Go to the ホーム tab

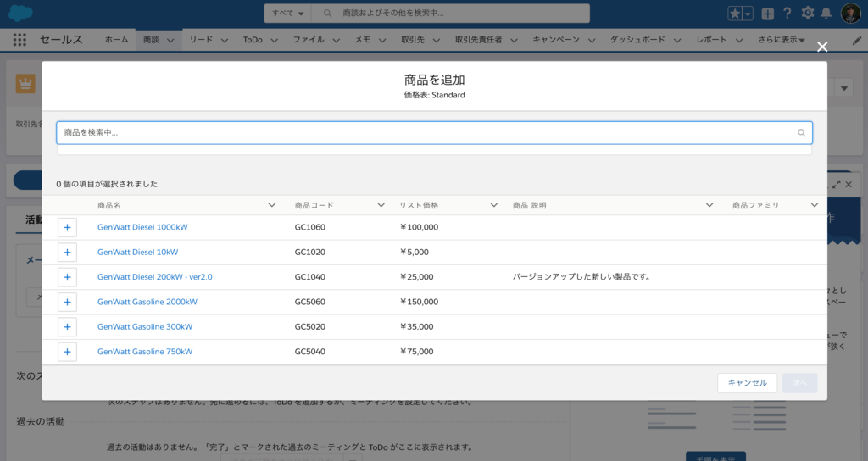pyautogui.click(x=116, y=40)
